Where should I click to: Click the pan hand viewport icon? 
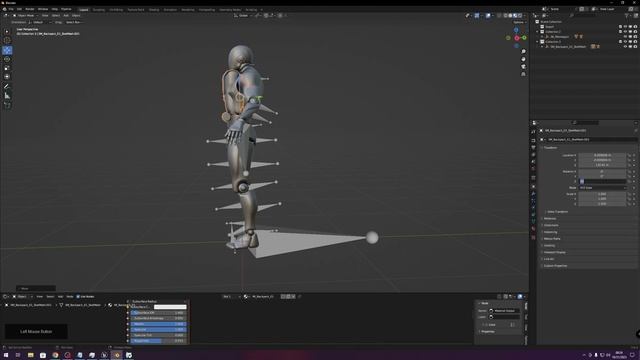(523, 59)
